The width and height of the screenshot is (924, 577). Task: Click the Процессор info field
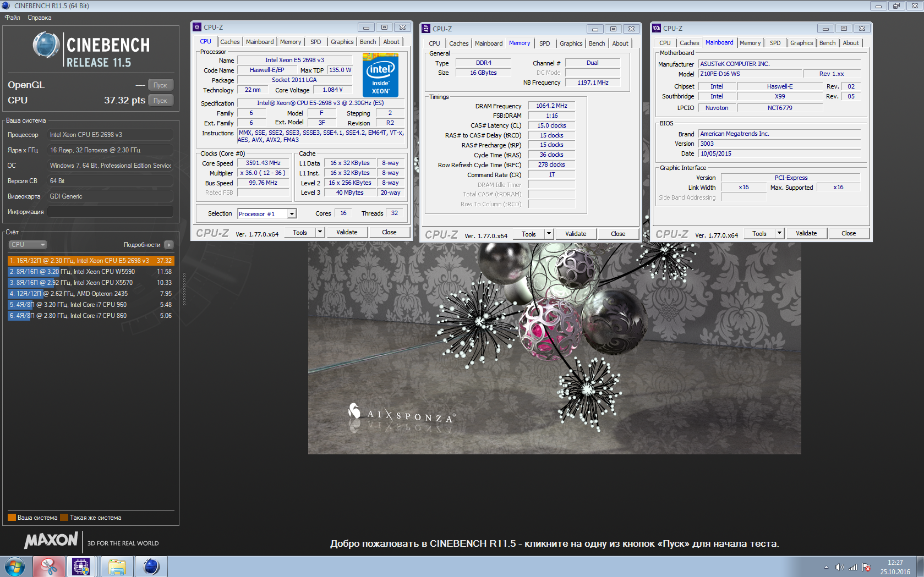click(110, 135)
